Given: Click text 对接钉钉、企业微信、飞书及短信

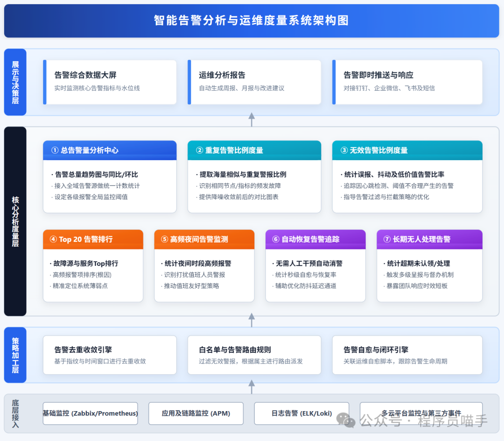Looking at the screenshot, I should pyautogui.click(x=389, y=88).
